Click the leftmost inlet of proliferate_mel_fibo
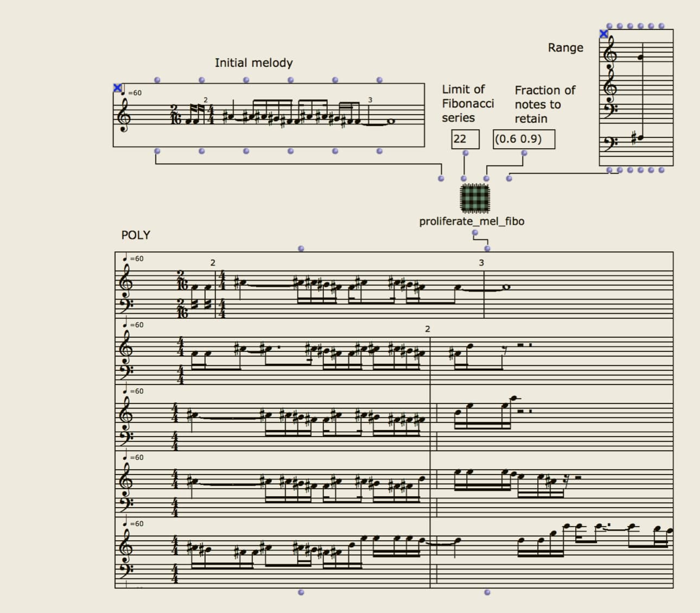 [x=441, y=178]
